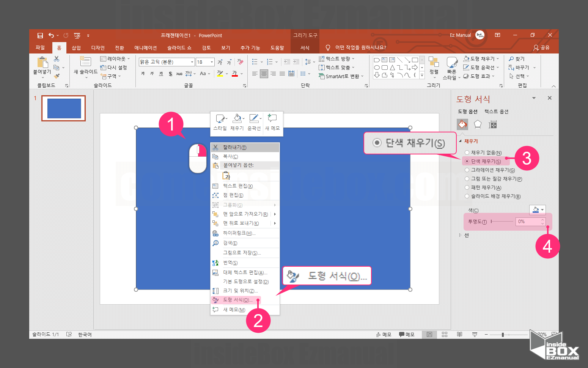
Task: Click the Notes (메모) button in status bar
Action: click(x=384, y=334)
